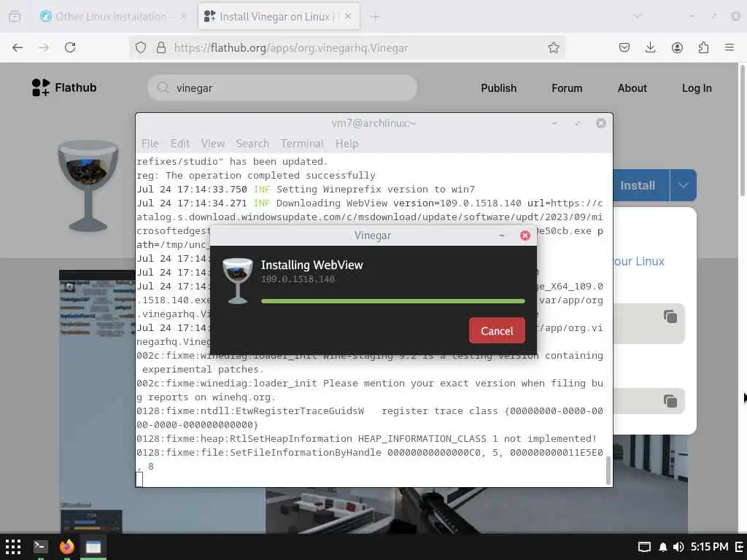Viewport: 747px width, 560px height.
Task: Open the terminal Search menu
Action: coord(252,144)
